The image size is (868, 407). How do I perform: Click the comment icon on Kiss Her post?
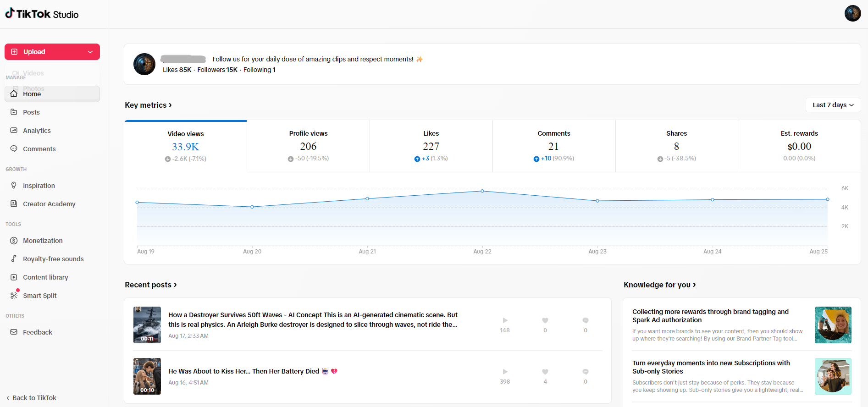(x=586, y=372)
